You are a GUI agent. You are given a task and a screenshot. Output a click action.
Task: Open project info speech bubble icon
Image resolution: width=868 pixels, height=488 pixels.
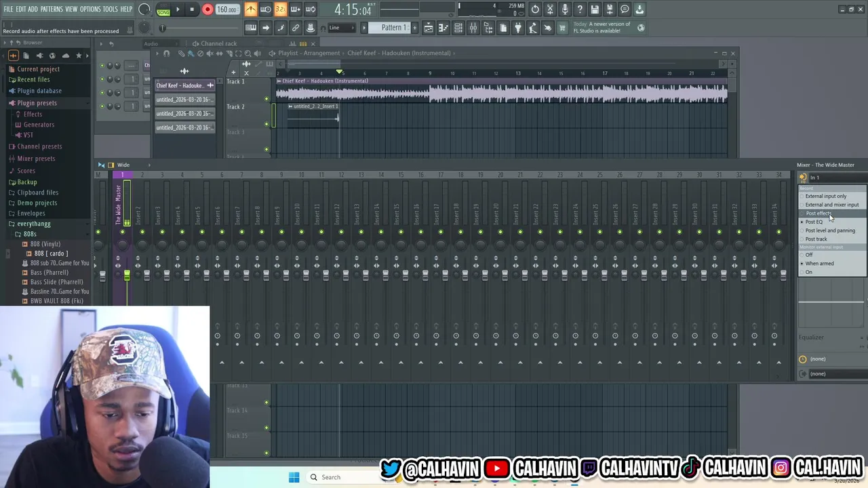[625, 9]
